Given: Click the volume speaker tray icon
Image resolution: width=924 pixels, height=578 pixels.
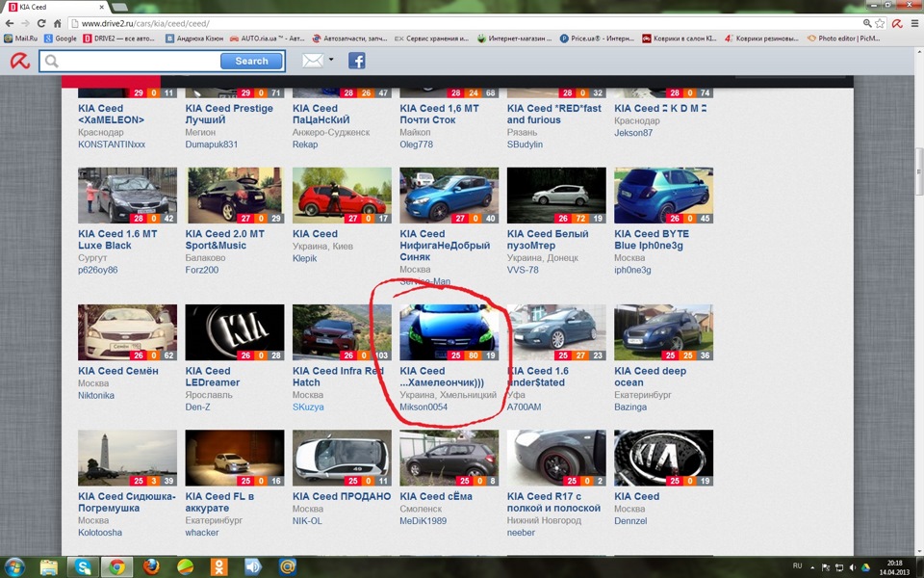Looking at the screenshot, I should pyautogui.click(x=852, y=567).
